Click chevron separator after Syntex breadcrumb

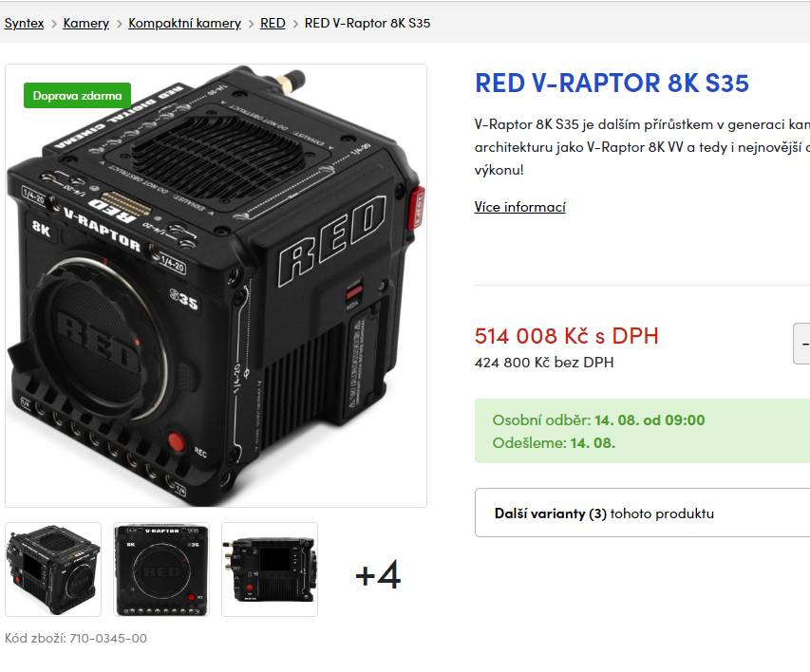click(54, 24)
